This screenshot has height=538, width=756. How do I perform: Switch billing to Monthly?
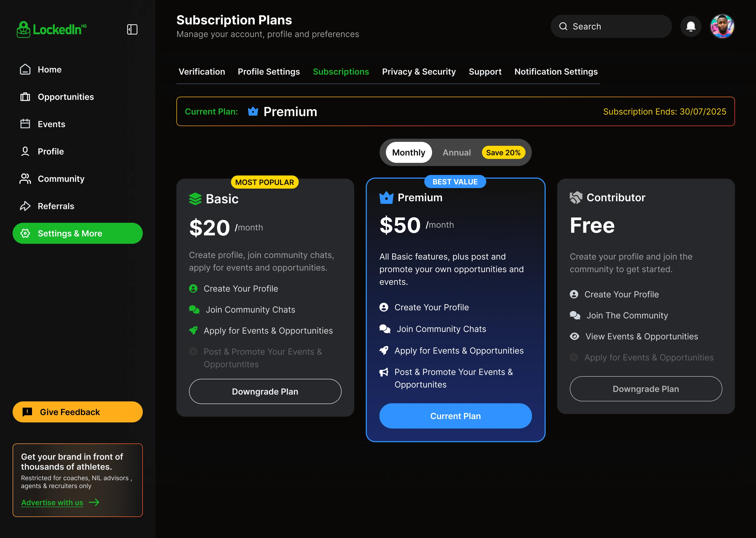[x=408, y=152]
